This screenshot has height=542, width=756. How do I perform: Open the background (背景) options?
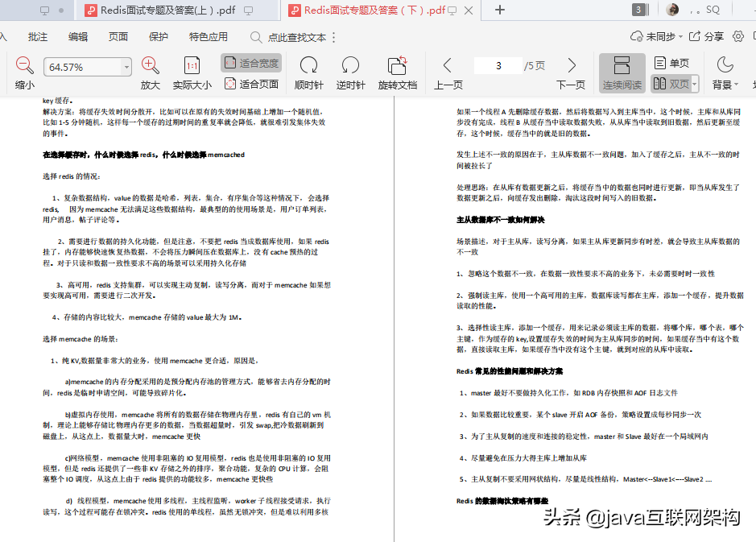click(725, 73)
